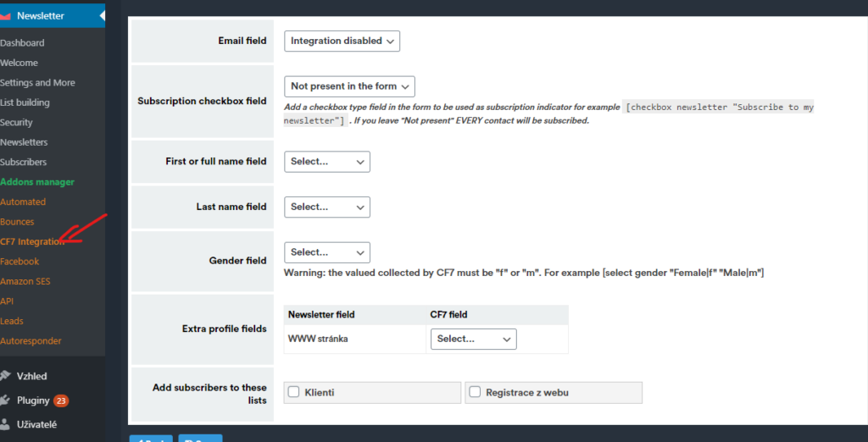Open the Dashboard sidebar link
Screen dimensions: 868x442
22,43
